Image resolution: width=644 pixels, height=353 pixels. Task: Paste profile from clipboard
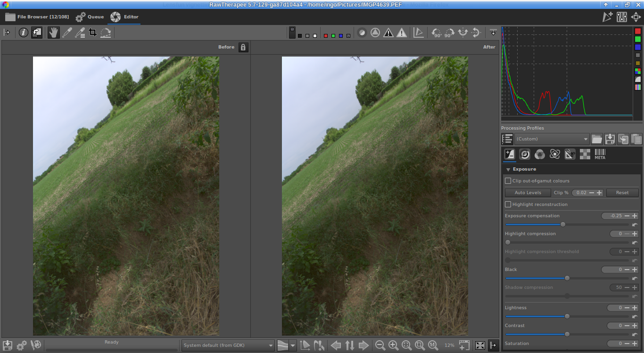(x=636, y=139)
